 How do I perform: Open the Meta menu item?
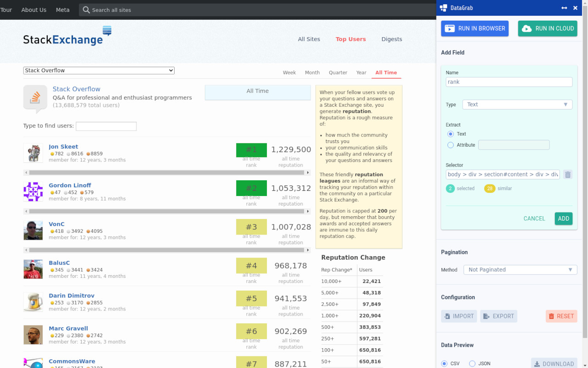coord(63,10)
